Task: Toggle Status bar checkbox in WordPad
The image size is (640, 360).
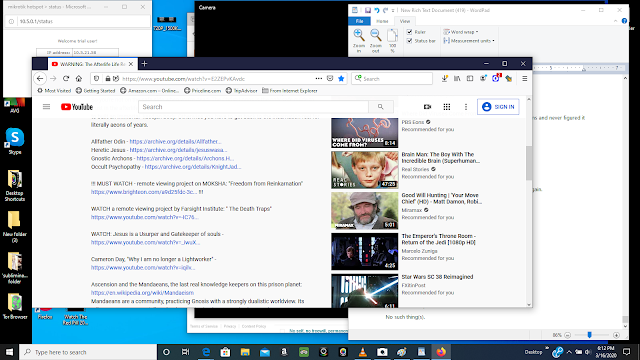Action: tap(409, 41)
